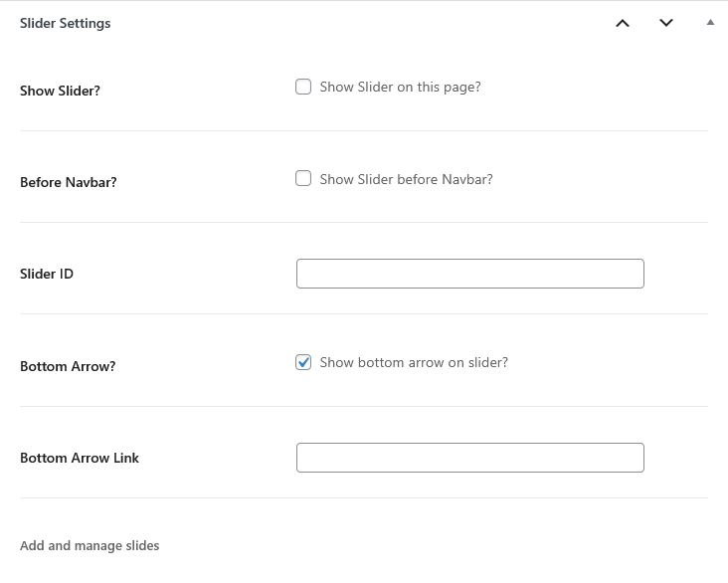Click the "Show bottom arrow on slider?" label text
Viewport: 728px width, 583px height.
[414, 362]
